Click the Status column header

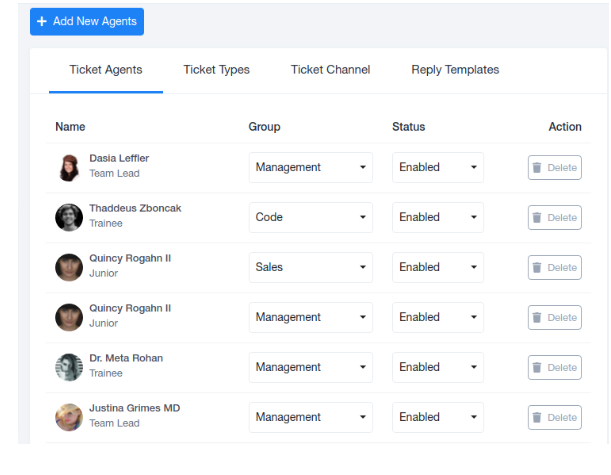click(x=408, y=127)
